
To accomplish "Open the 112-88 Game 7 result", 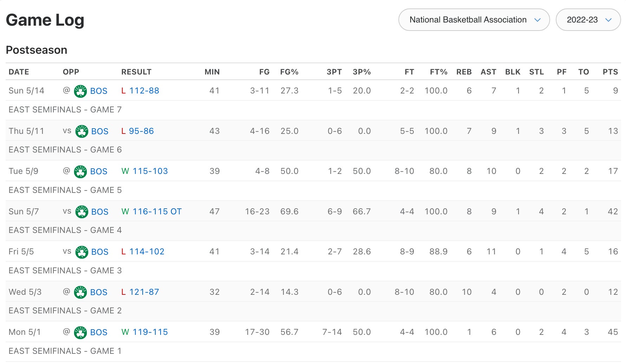I will tap(144, 91).
